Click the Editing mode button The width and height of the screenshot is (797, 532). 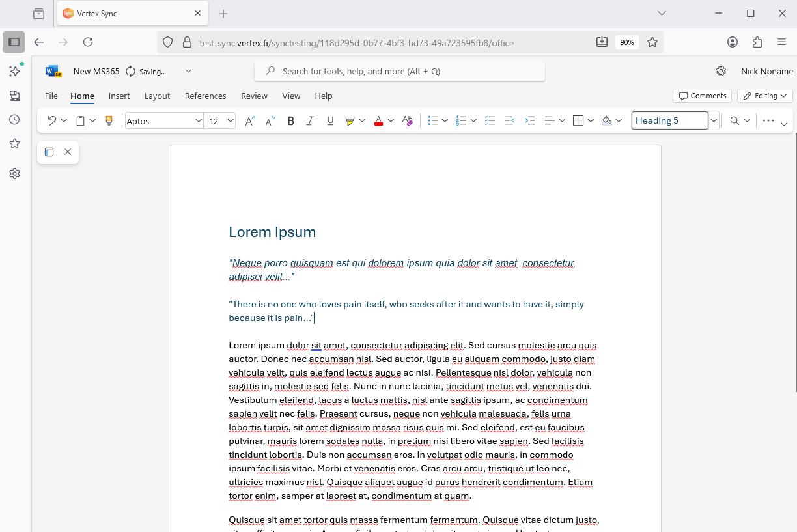(x=764, y=96)
